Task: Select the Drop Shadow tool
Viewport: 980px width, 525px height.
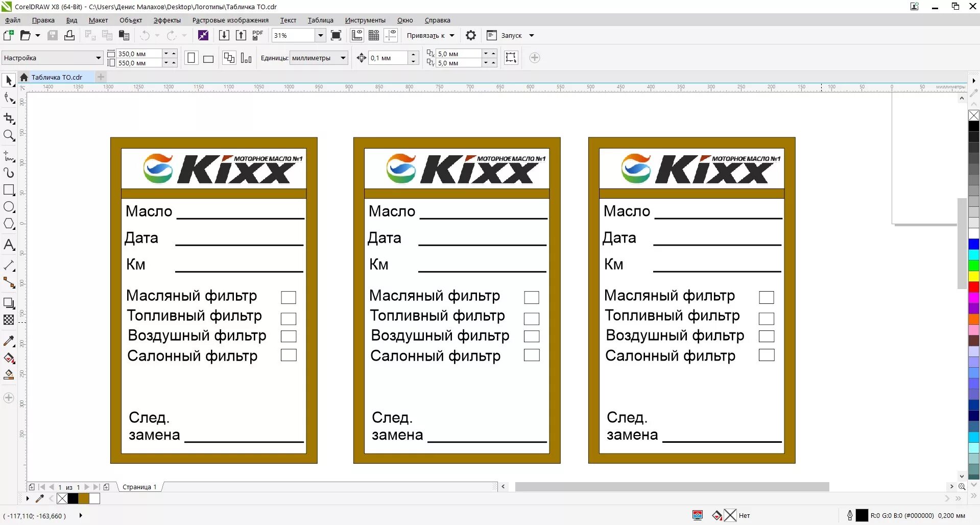Action: tap(9, 303)
